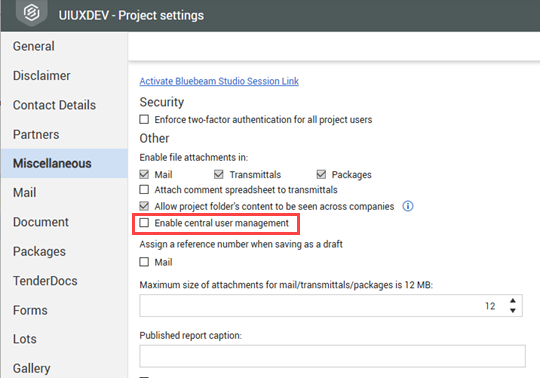
Task: Click the maximum attachment size field
Action: (331, 306)
